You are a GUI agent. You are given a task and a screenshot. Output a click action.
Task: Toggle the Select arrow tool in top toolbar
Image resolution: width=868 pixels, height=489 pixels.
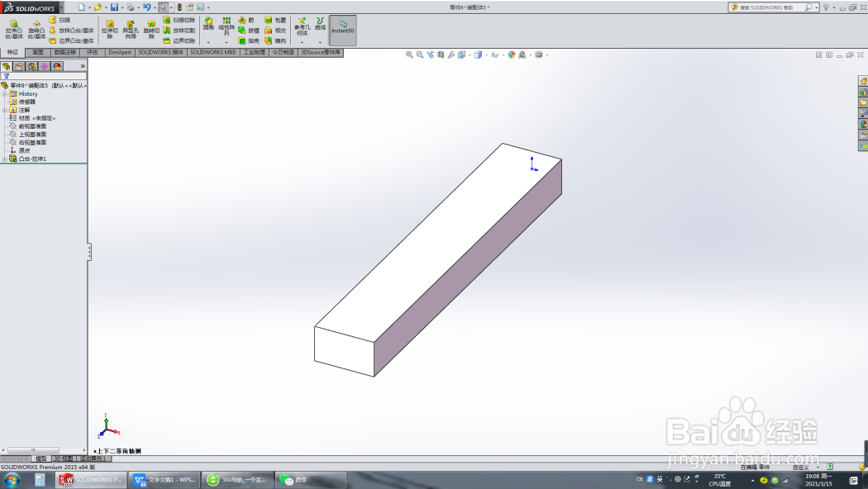tap(164, 7)
